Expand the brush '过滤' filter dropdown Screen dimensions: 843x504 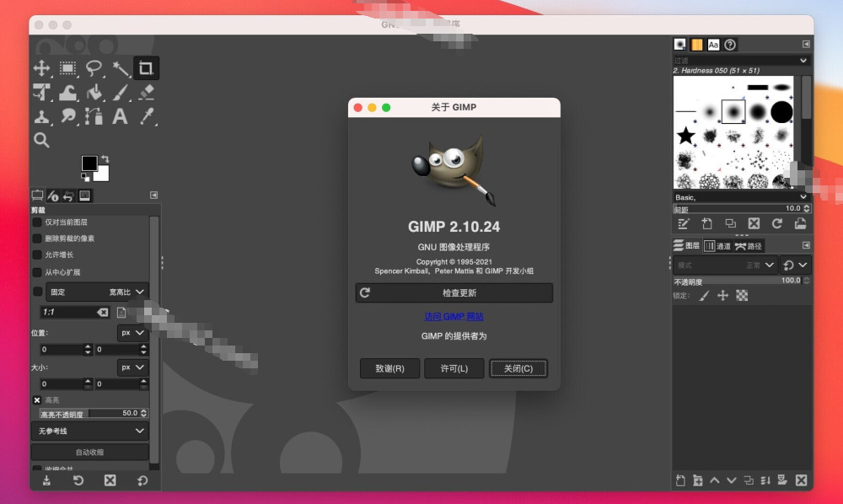(803, 60)
